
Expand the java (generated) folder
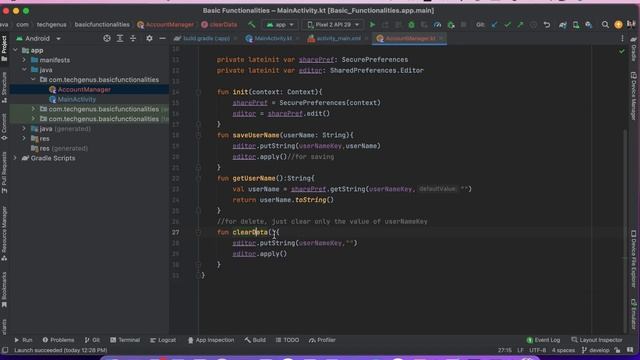pyautogui.click(x=24, y=129)
